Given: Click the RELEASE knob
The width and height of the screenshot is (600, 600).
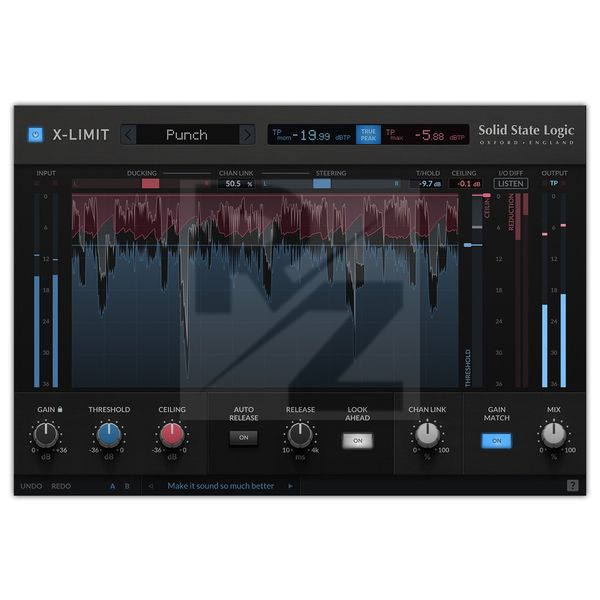Looking at the screenshot, I should (x=300, y=435).
